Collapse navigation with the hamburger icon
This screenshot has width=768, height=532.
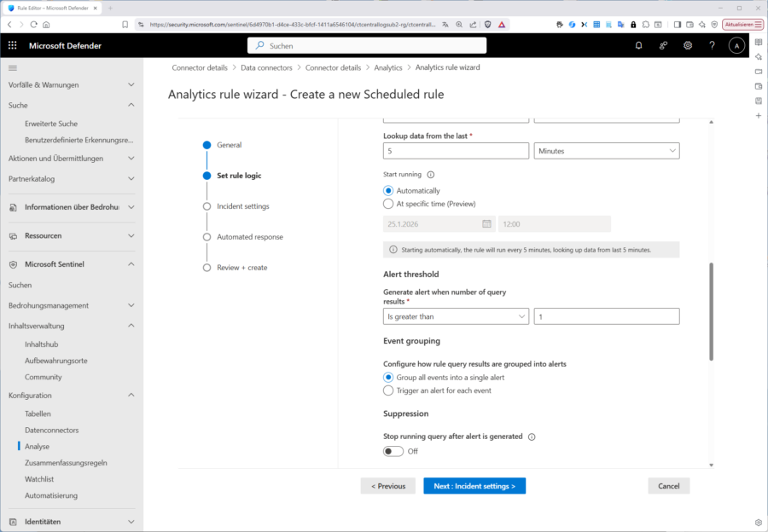point(13,67)
